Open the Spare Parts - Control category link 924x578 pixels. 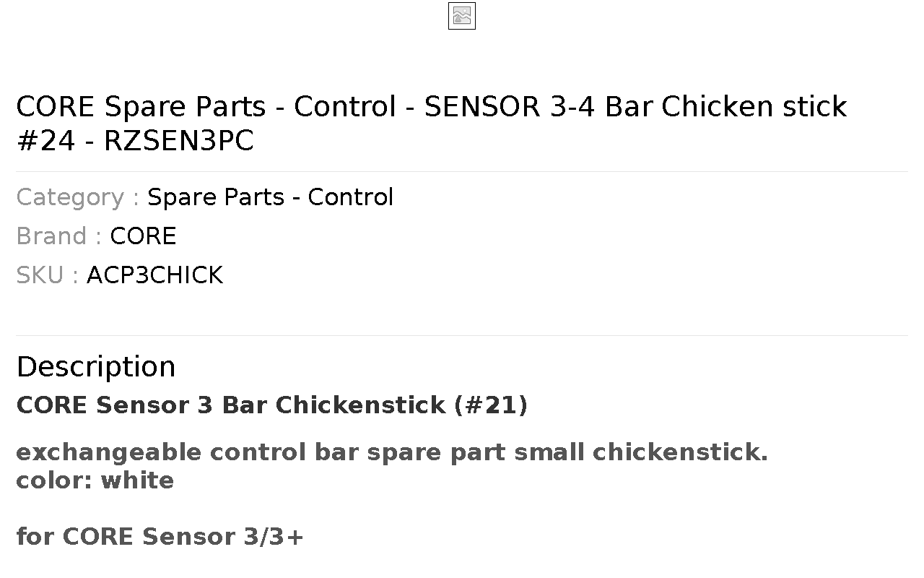coord(270,197)
